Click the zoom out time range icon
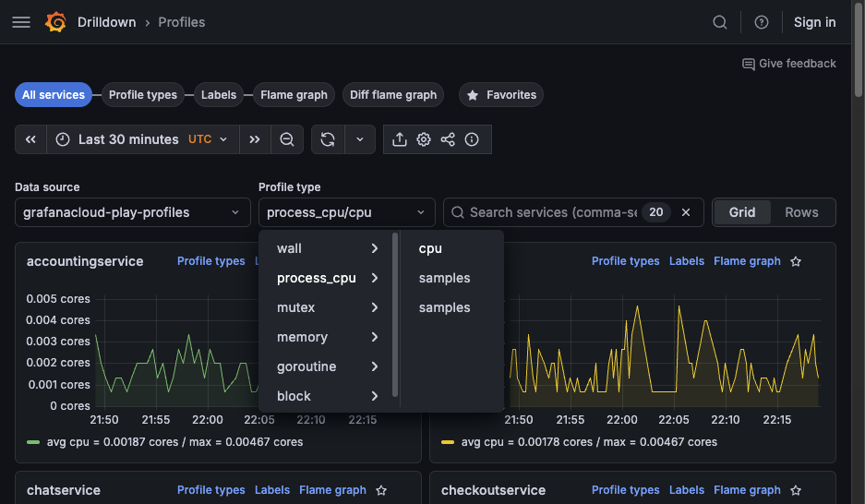 tap(287, 139)
